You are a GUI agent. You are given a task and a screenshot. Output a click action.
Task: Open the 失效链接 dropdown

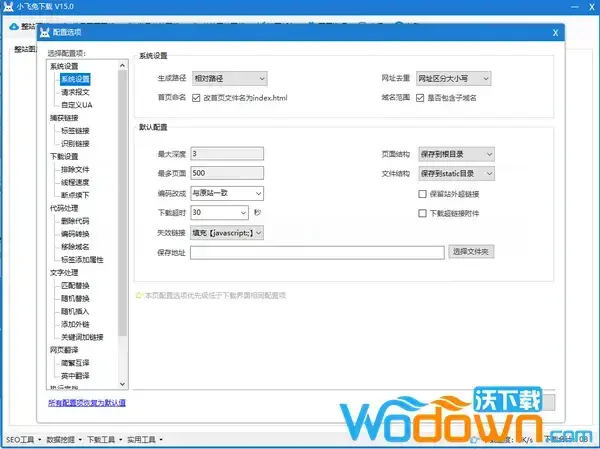pyautogui.click(x=227, y=233)
